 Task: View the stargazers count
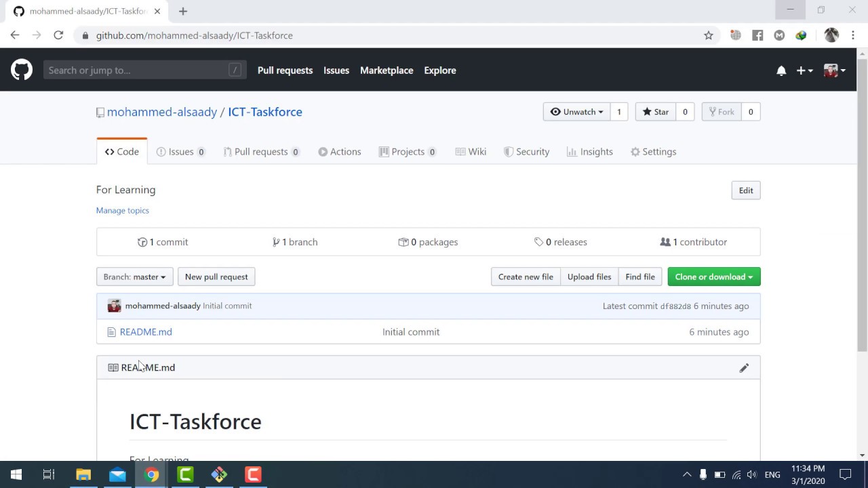coord(685,112)
